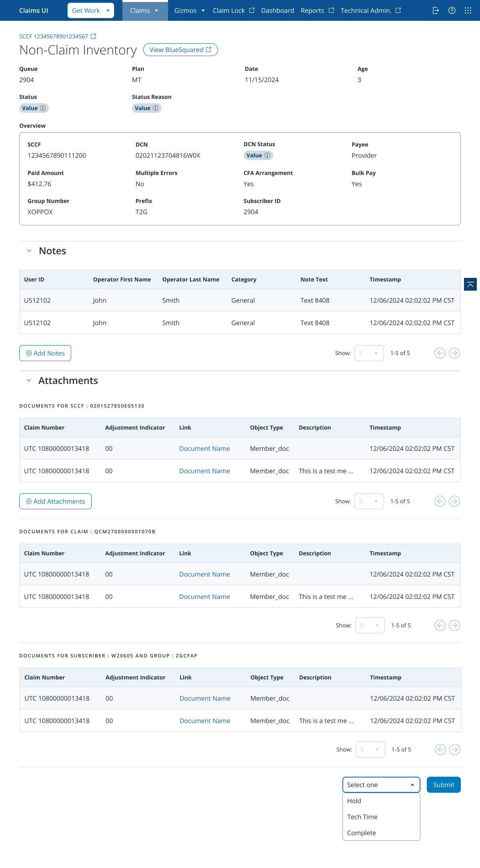480x868 pixels.
Task: Go to next page of Notes table
Action: [454, 353]
